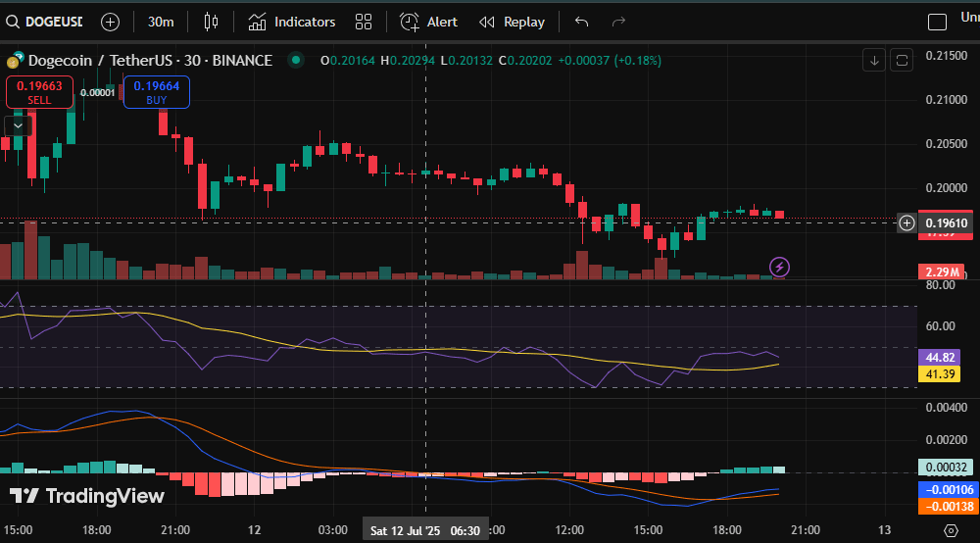Image resolution: width=980 pixels, height=543 pixels.
Task: Open the 30m timeframe dropdown
Action: click(x=161, y=22)
